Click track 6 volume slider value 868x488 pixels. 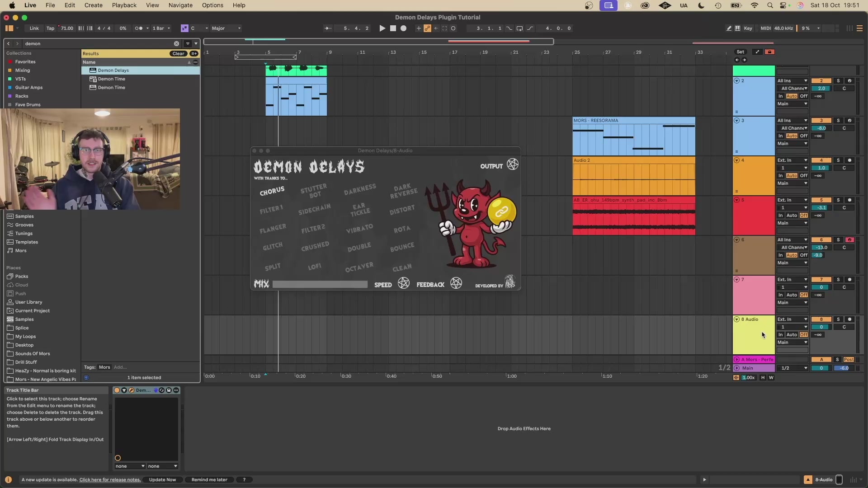(821, 248)
